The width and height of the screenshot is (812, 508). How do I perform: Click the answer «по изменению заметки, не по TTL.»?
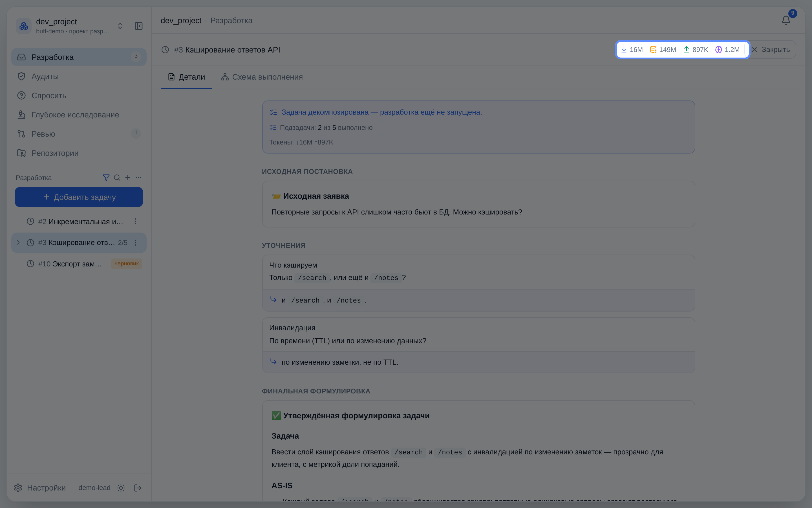tap(340, 362)
